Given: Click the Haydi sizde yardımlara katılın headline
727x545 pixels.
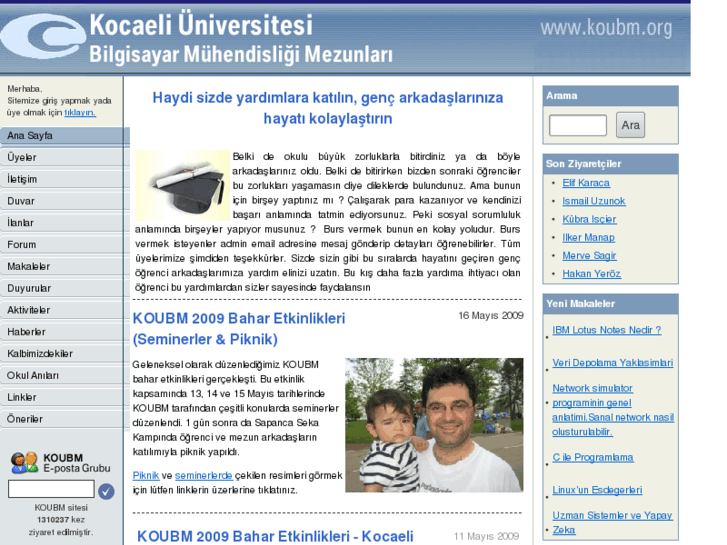Looking at the screenshot, I should [328, 108].
